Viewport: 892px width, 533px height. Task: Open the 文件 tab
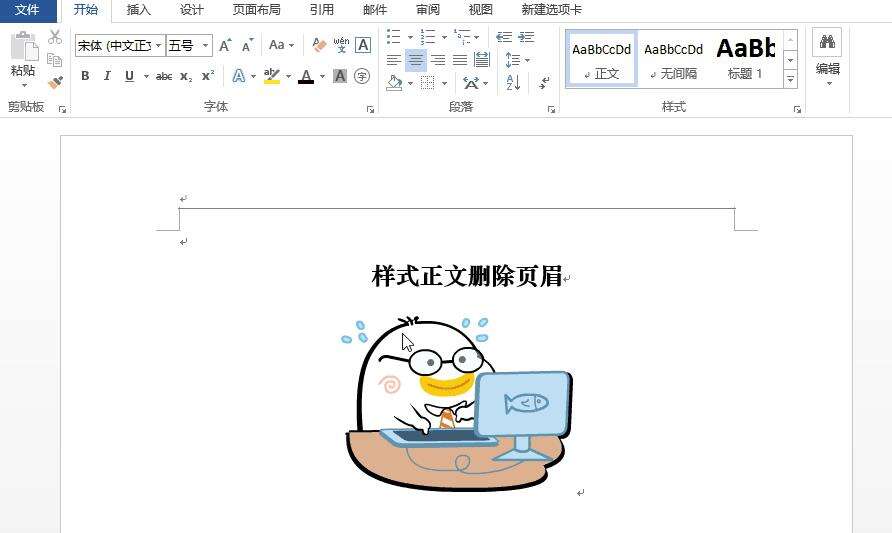27,10
